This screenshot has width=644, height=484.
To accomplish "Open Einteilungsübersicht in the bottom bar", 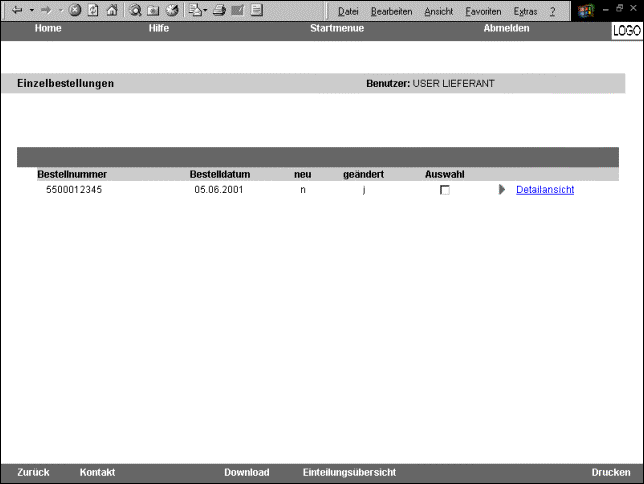I will [350, 472].
